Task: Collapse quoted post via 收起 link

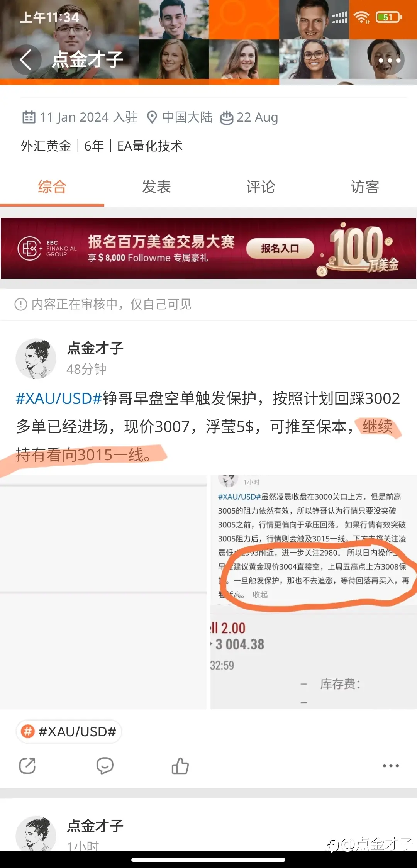Action: (x=260, y=595)
